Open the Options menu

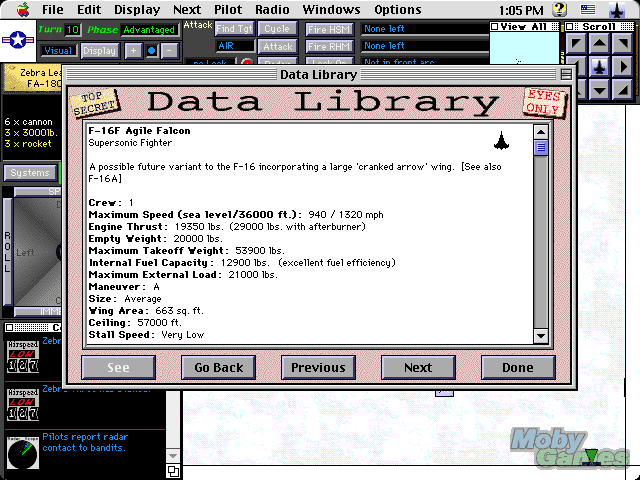[x=398, y=9]
